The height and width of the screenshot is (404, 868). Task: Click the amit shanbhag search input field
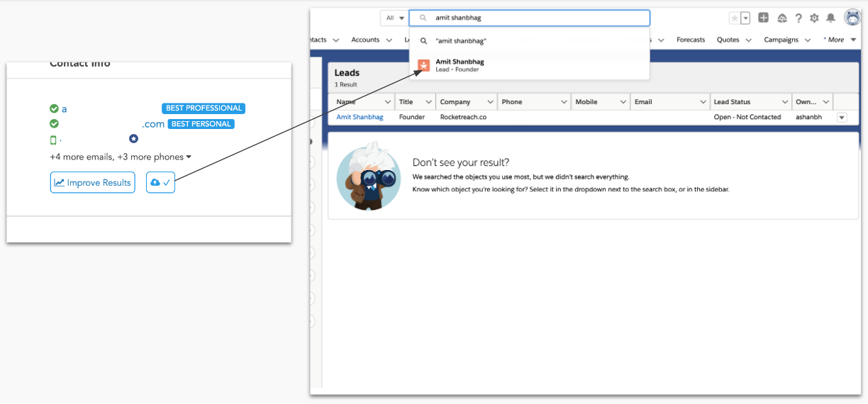(x=529, y=18)
